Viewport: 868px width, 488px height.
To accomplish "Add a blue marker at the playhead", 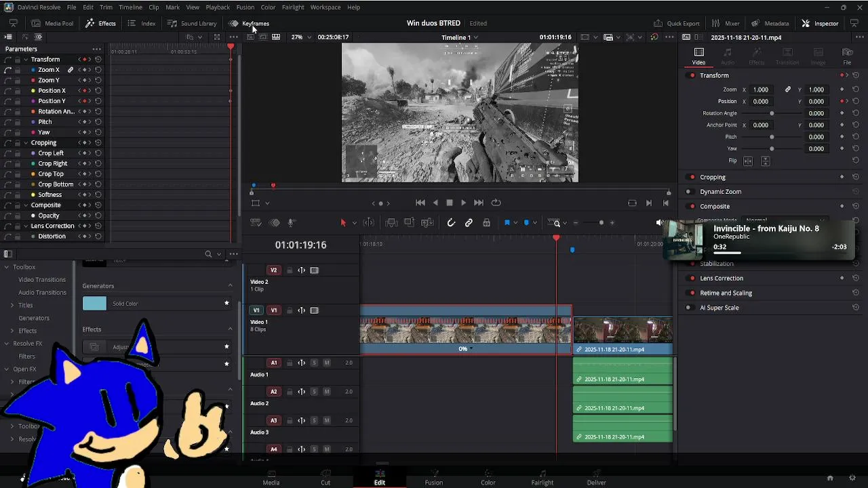I will pos(526,222).
